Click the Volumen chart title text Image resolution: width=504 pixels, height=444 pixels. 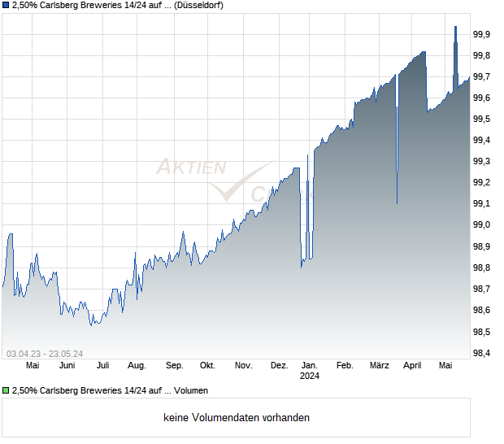coord(110,390)
